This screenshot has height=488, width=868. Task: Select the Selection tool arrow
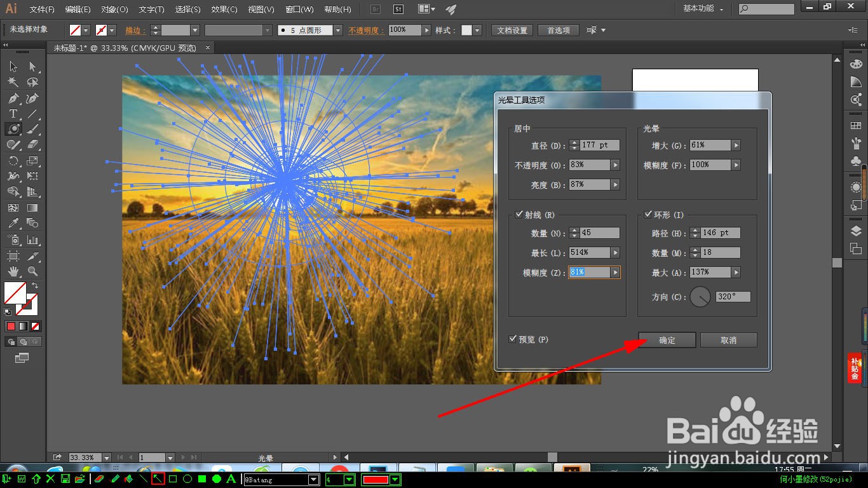point(13,67)
